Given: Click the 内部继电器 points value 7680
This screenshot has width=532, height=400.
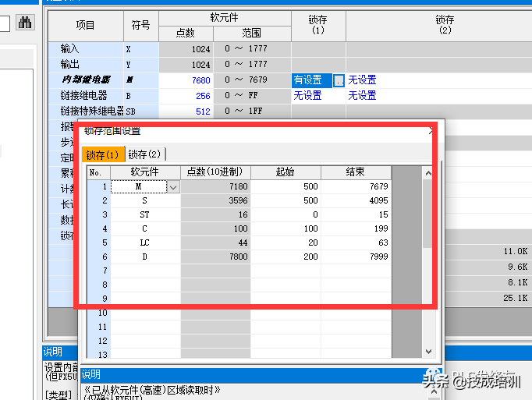Looking at the screenshot, I should (186, 80).
